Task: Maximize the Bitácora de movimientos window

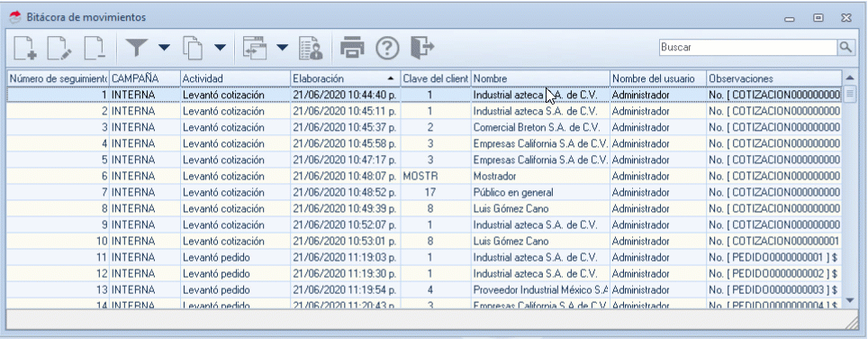Action: point(818,18)
